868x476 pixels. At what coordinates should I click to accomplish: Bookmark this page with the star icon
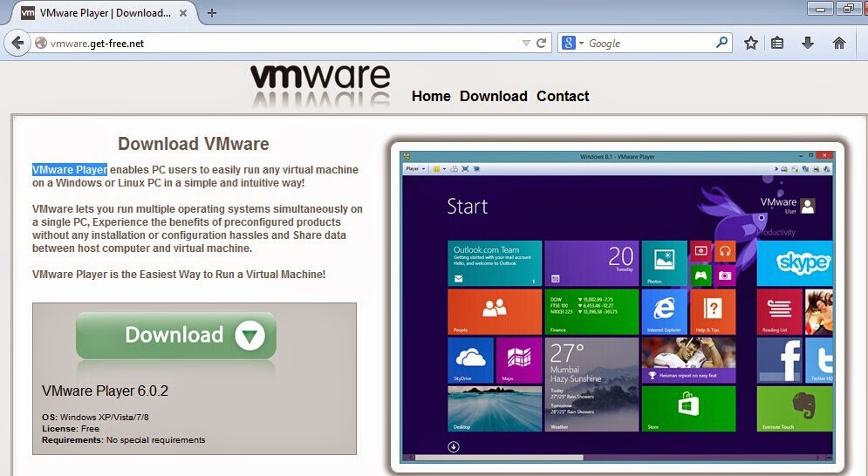point(750,43)
